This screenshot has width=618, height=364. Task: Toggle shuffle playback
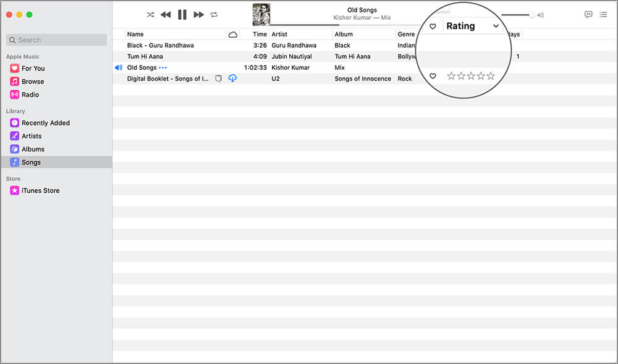pos(150,15)
